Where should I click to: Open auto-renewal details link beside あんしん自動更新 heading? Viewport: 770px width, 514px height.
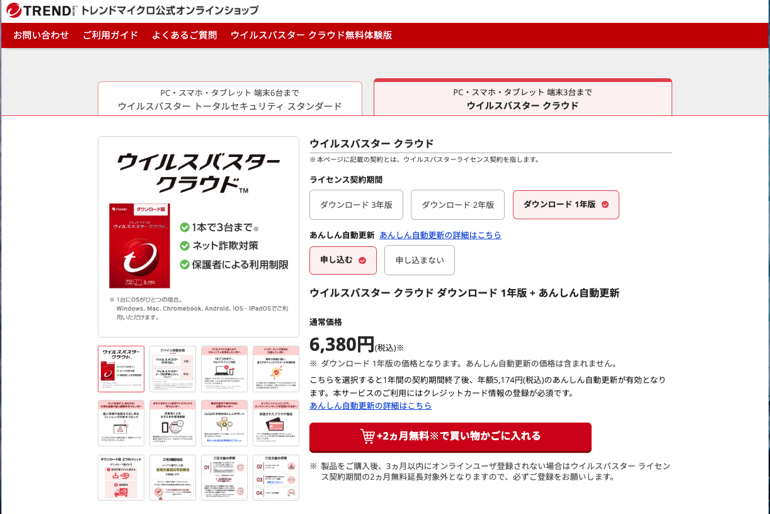coord(440,235)
